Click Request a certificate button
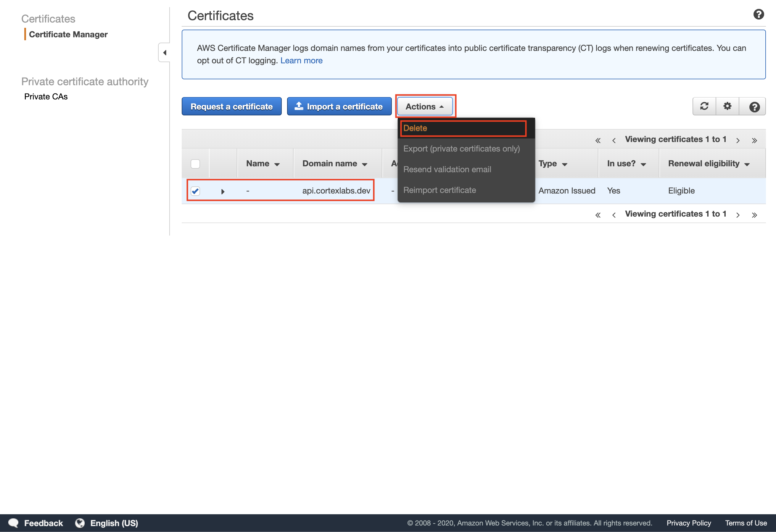Image resolution: width=776 pixels, height=532 pixels. click(231, 107)
